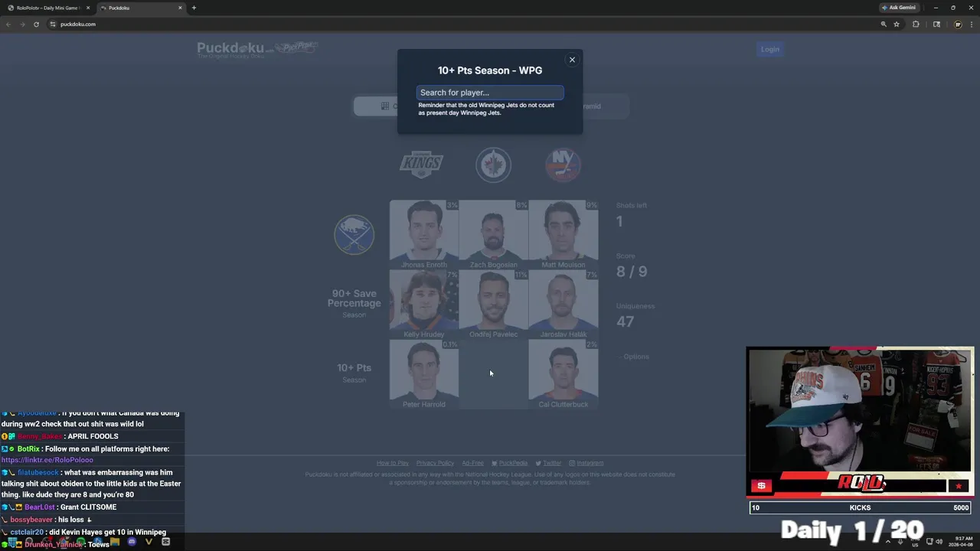Click the score '8 / 9' text
Screen dimensions: 980x551
[632, 272]
